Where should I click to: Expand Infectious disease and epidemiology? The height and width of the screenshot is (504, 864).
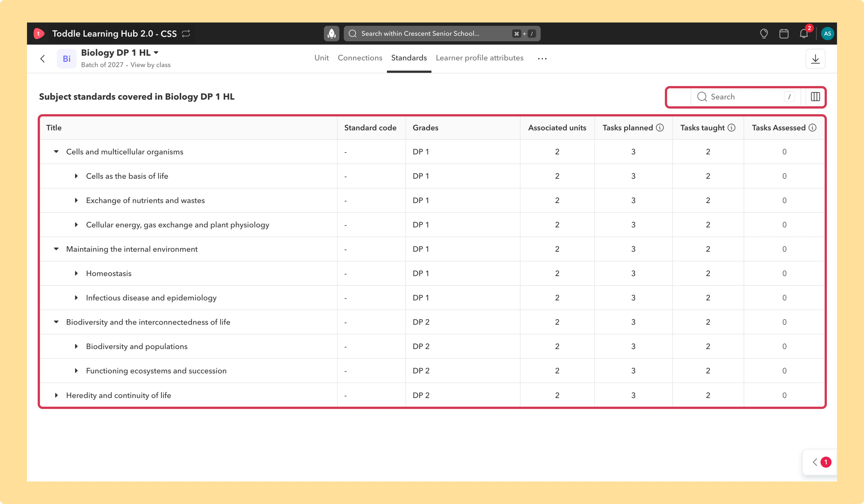pos(76,298)
